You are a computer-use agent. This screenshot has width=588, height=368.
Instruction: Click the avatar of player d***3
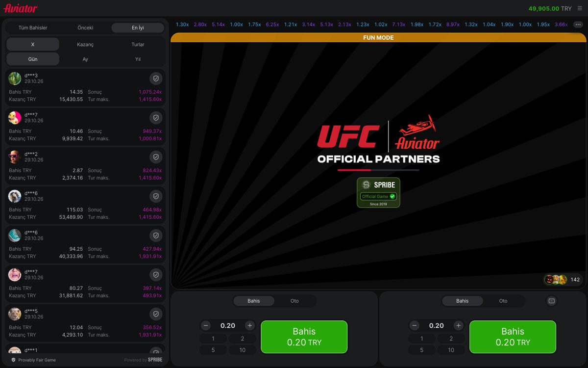[x=15, y=79]
